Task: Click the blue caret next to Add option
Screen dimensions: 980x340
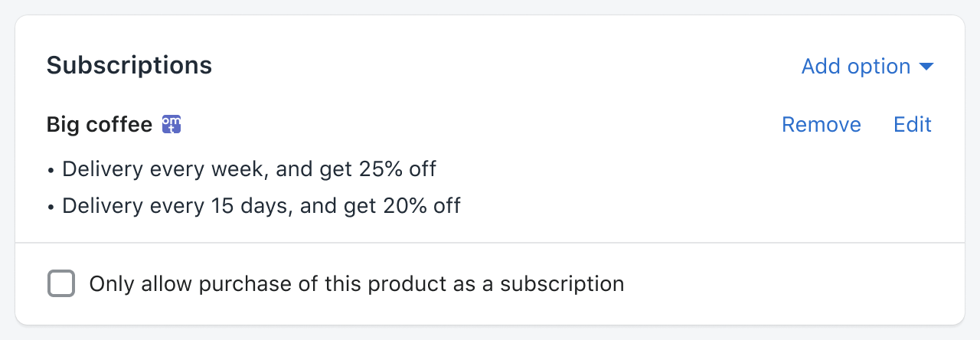Action: pos(926,67)
